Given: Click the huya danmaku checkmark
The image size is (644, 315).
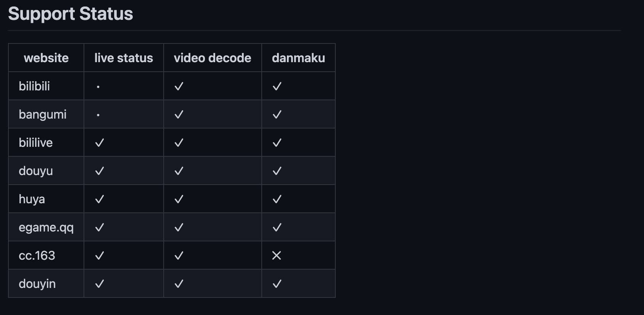Looking at the screenshot, I should 277,199.
